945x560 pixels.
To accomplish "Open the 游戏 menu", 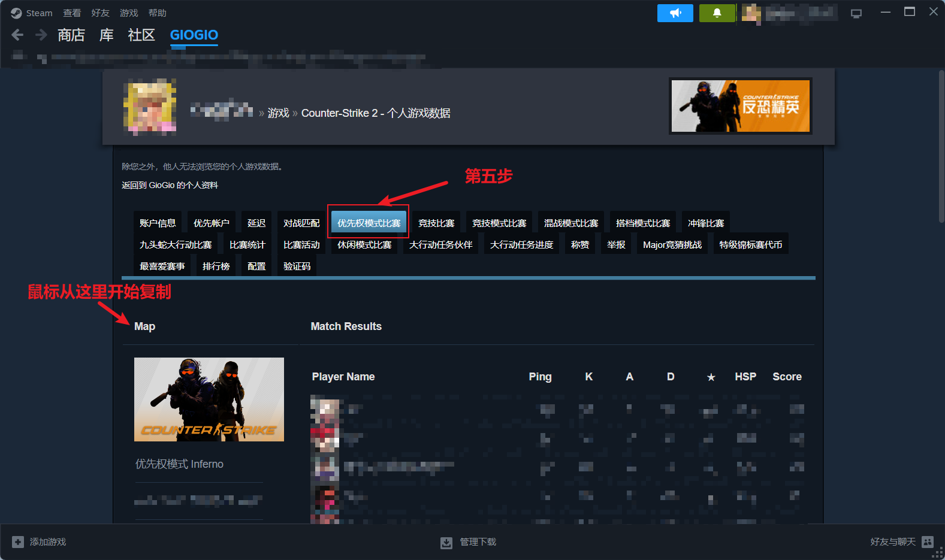I will pyautogui.click(x=129, y=13).
